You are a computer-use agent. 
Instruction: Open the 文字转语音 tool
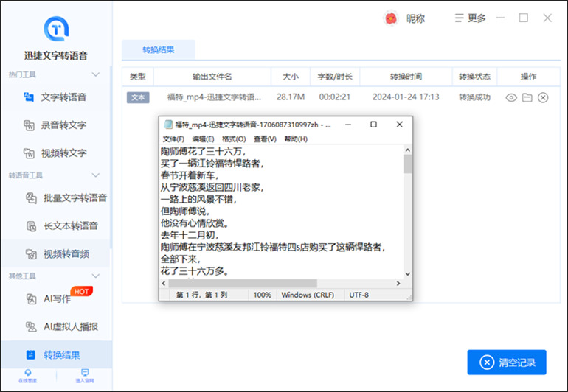coord(55,97)
